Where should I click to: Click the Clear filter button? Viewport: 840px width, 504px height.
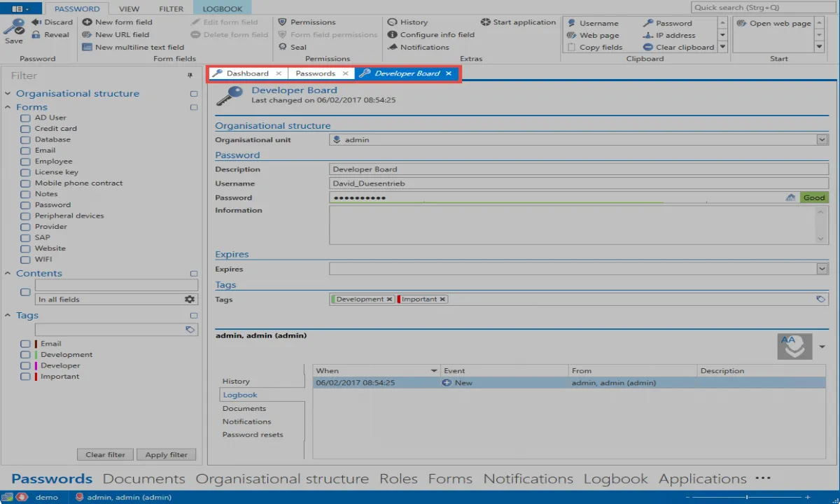[106, 454]
